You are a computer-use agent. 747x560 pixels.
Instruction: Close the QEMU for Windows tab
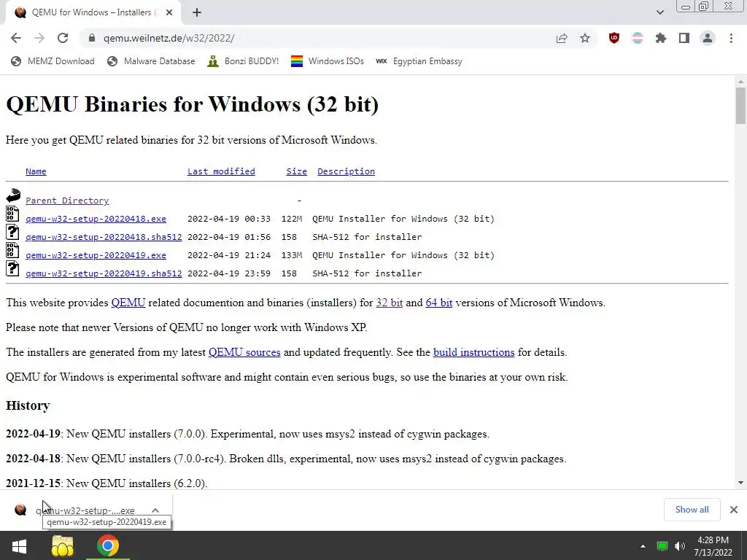coord(169,13)
